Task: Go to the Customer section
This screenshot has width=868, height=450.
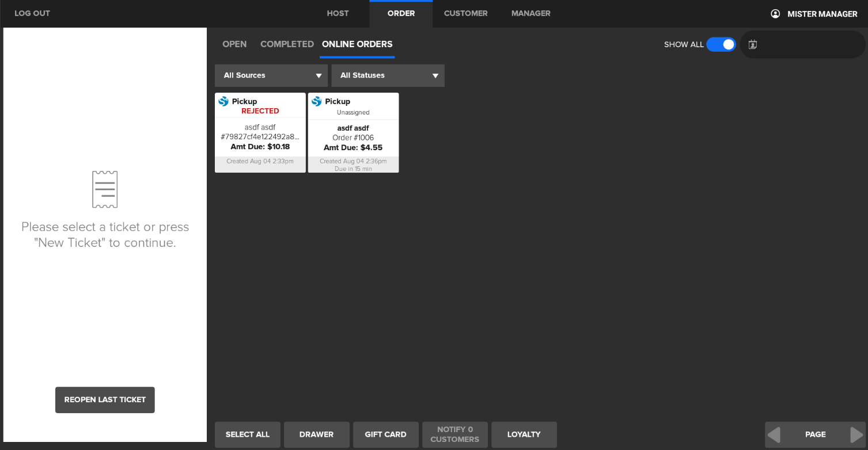Action: click(465, 13)
